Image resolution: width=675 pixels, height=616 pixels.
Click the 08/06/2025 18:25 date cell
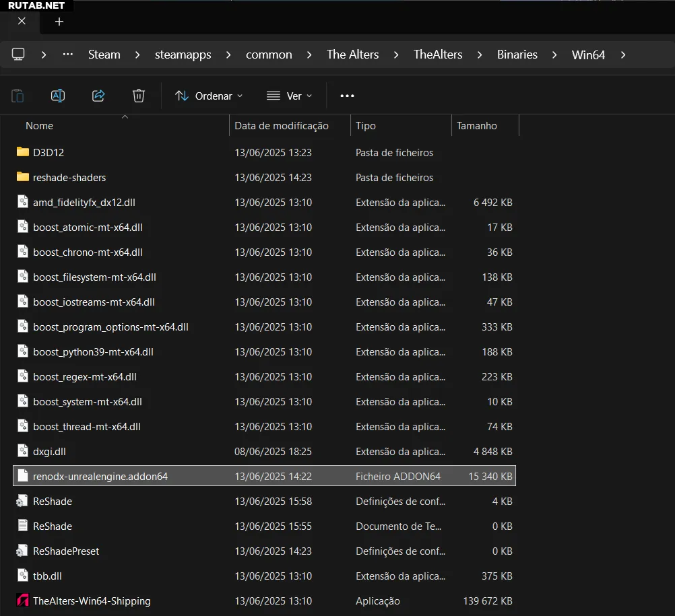pyautogui.click(x=273, y=451)
